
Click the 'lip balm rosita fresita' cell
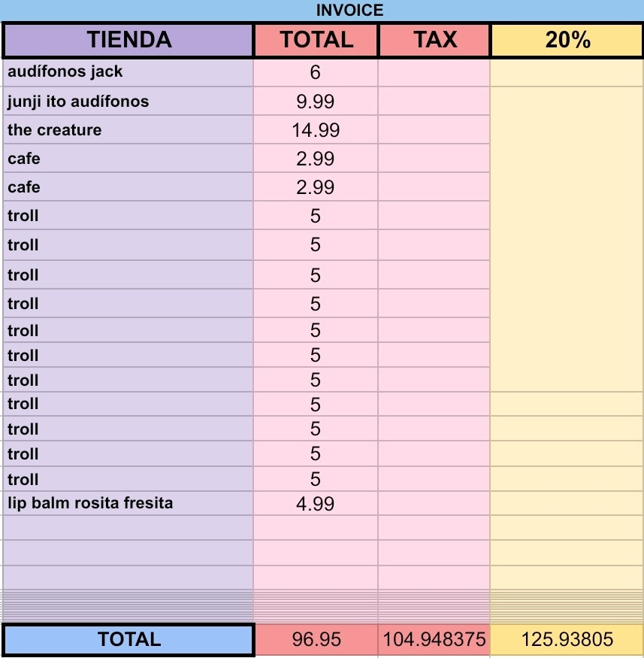[128, 503]
